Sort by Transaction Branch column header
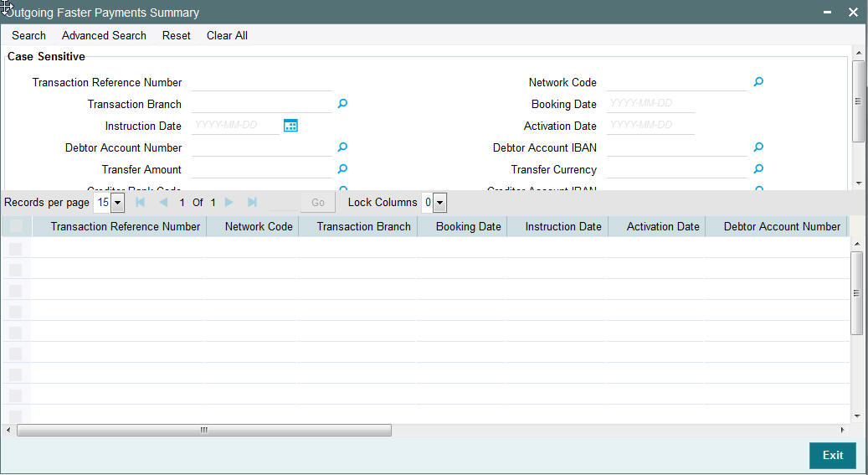 tap(364, 227)
